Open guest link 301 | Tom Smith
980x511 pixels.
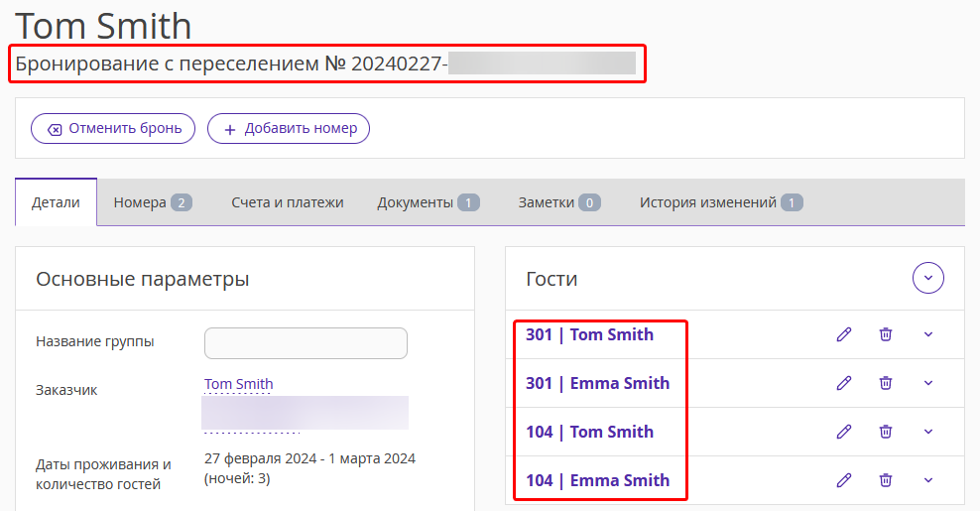click(x=589, y=334)
